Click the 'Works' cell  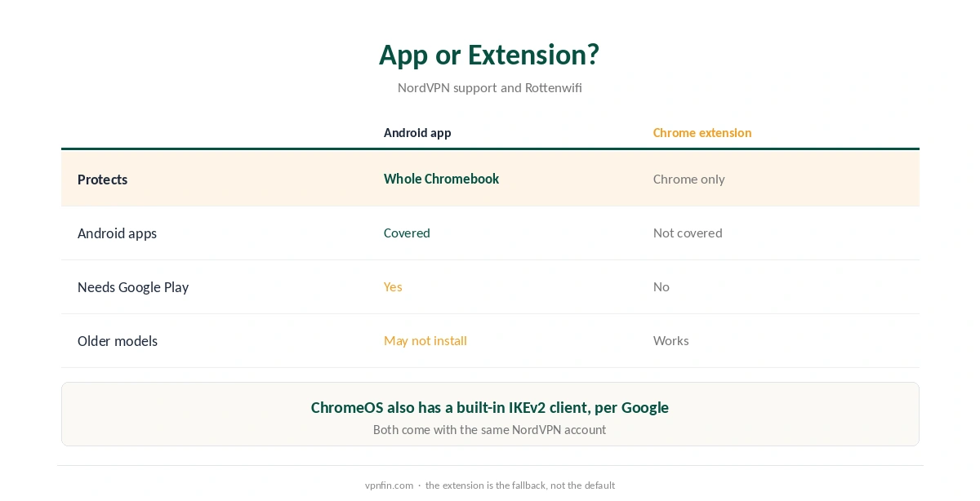(671, 340)
